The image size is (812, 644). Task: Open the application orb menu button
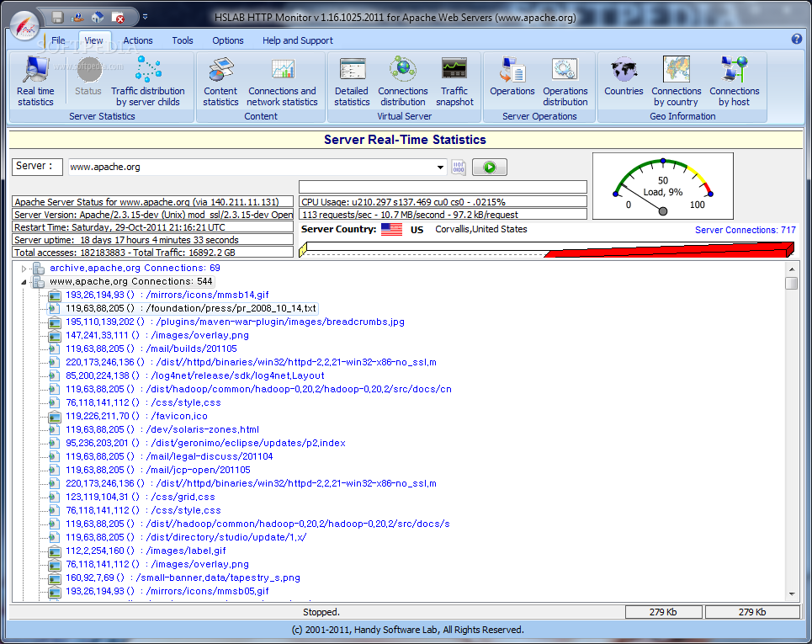tap(25, 24)
